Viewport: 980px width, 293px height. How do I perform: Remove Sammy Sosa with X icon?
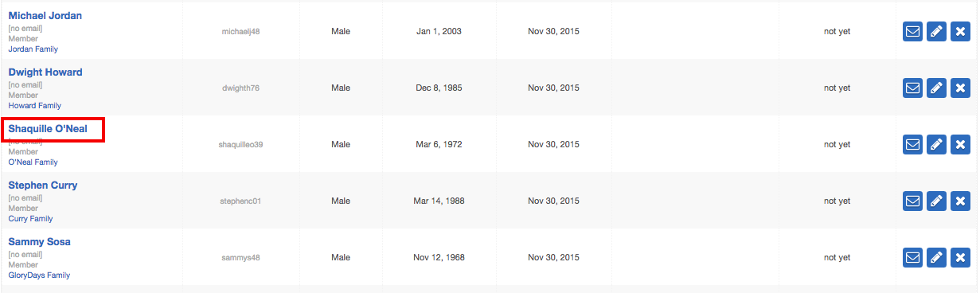click(960, 258)
